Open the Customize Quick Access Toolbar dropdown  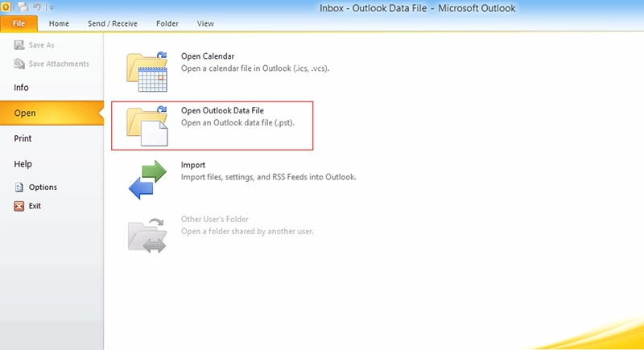pos(51,7)
